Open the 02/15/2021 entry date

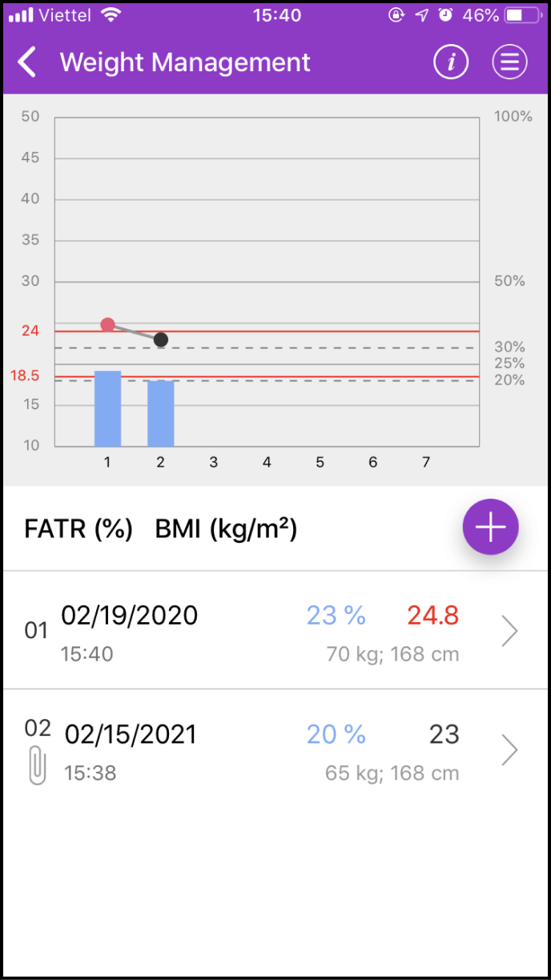(130, 734)
